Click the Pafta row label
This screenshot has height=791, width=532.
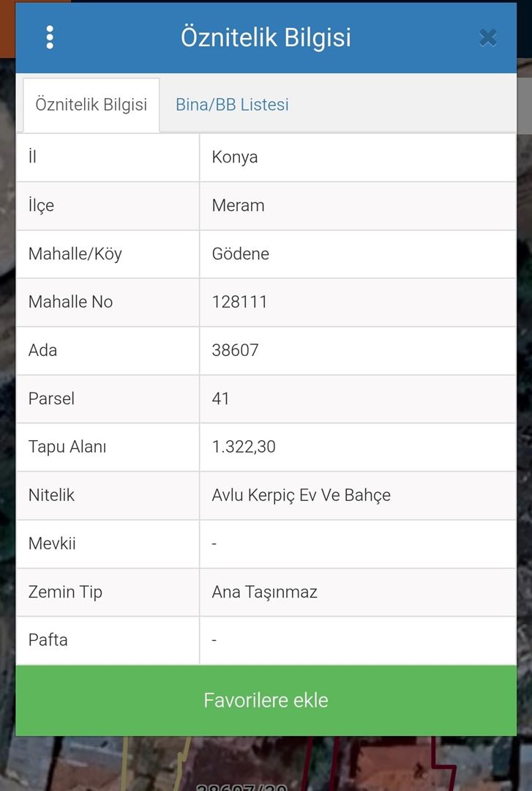click(x=48, y=640)
